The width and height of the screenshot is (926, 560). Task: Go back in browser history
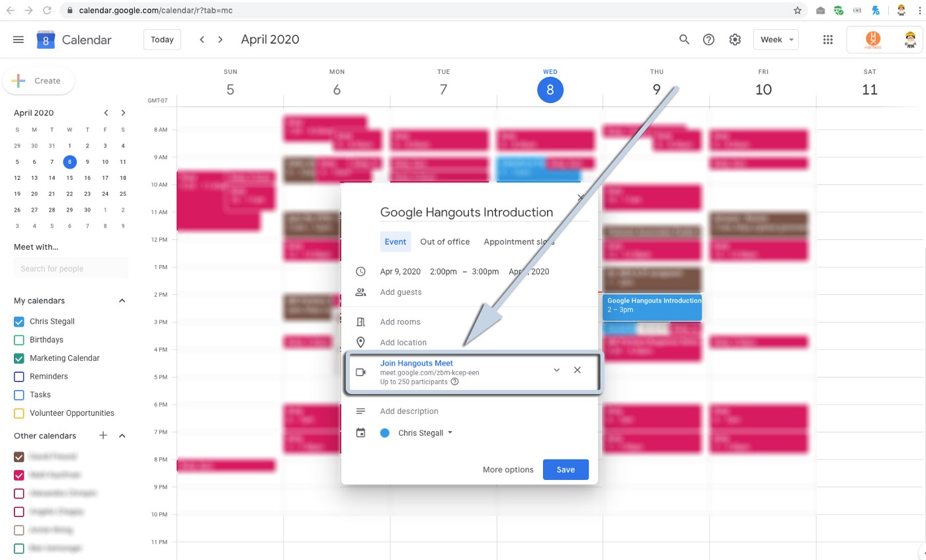pos(11,11)
